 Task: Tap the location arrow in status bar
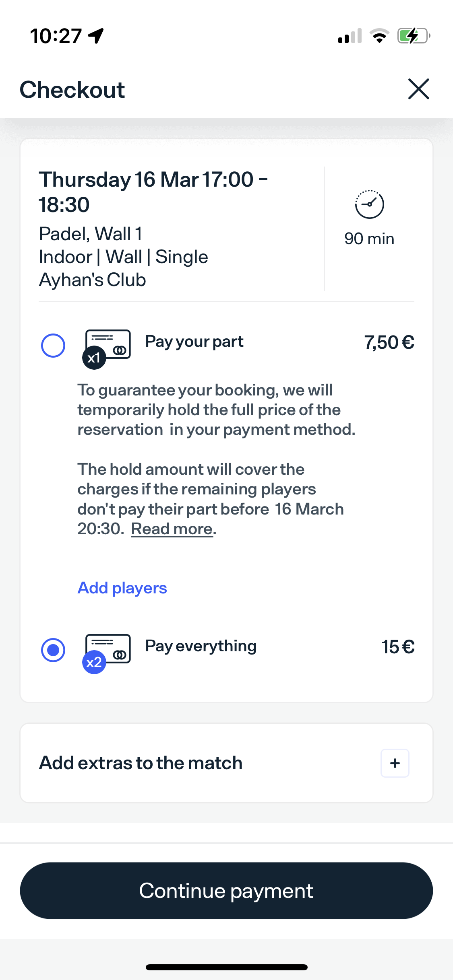[x=96, y=36]
